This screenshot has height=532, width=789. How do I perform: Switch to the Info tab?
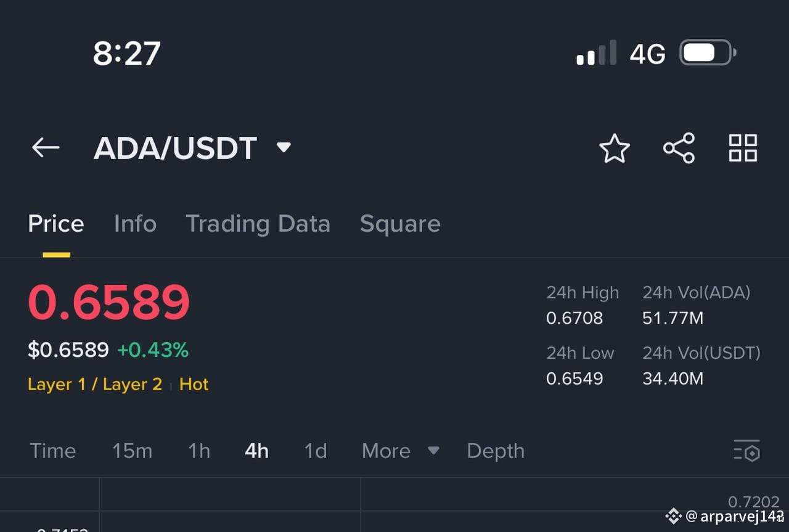point(135,224)
